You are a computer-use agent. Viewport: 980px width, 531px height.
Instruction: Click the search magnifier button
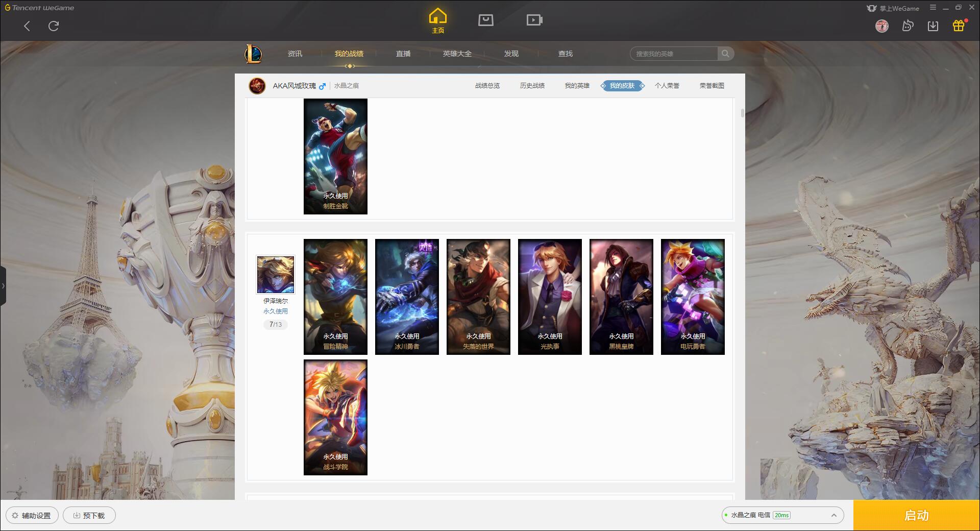[x=725, y=54]
